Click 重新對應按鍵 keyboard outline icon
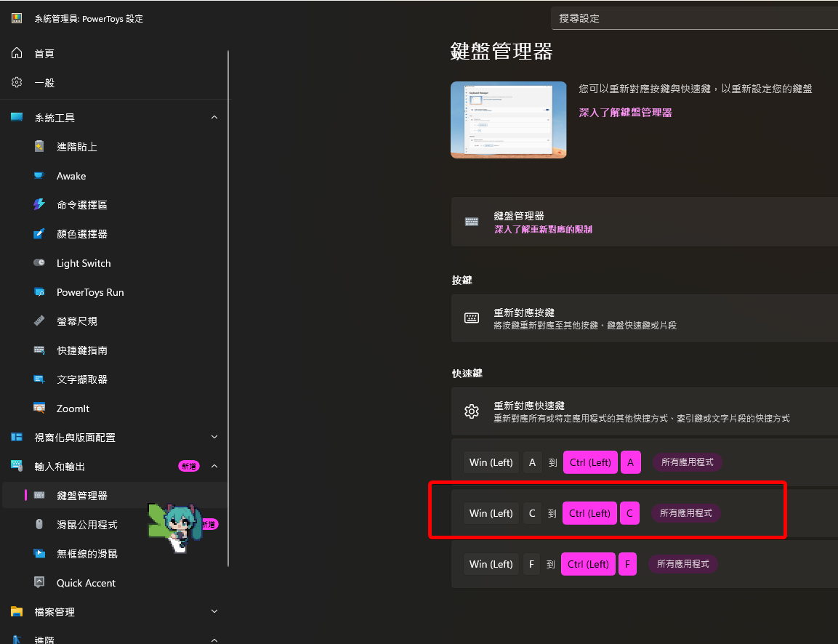 click(x=472, y=318)
